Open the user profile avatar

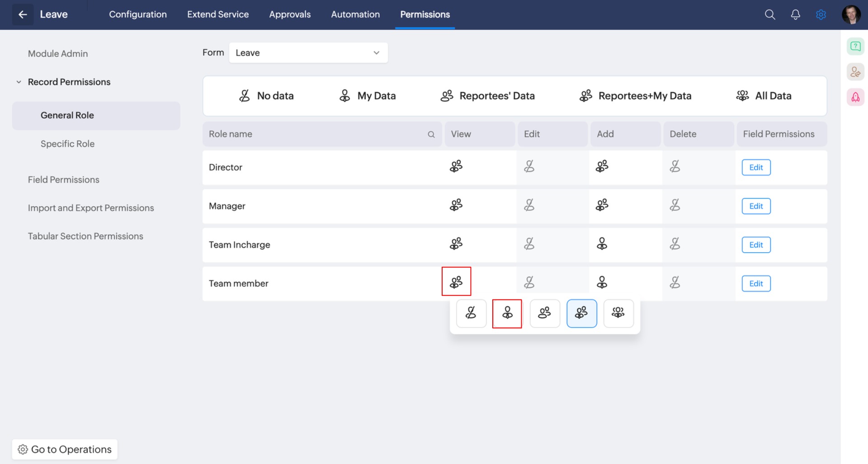pyautogui.click(x=851, y=14)
